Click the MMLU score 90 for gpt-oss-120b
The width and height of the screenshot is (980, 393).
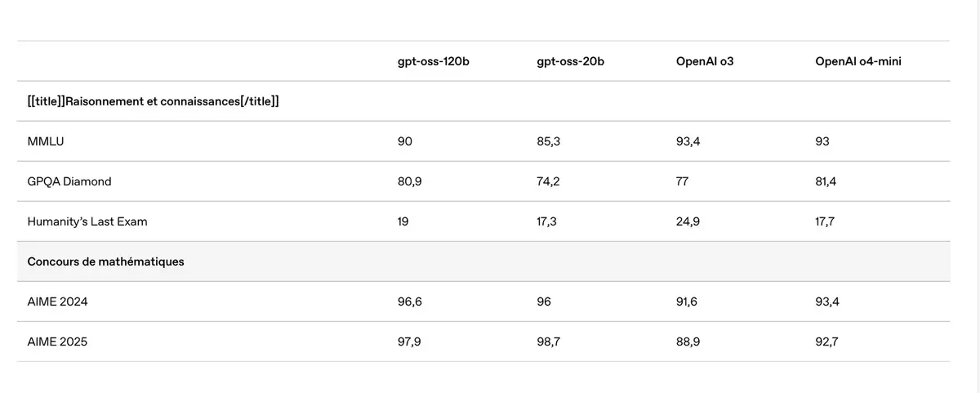pos(405,142)
